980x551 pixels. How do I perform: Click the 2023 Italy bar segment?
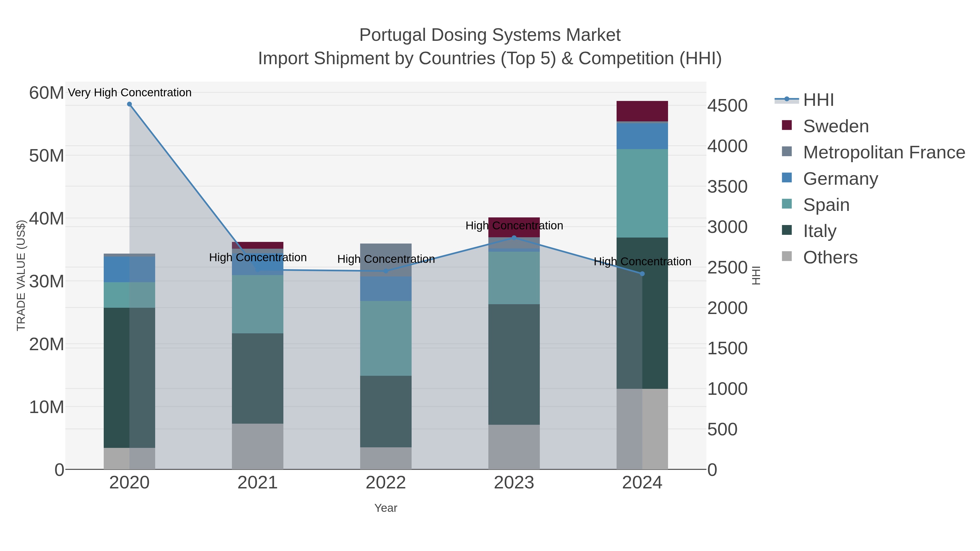coord(514,364)
